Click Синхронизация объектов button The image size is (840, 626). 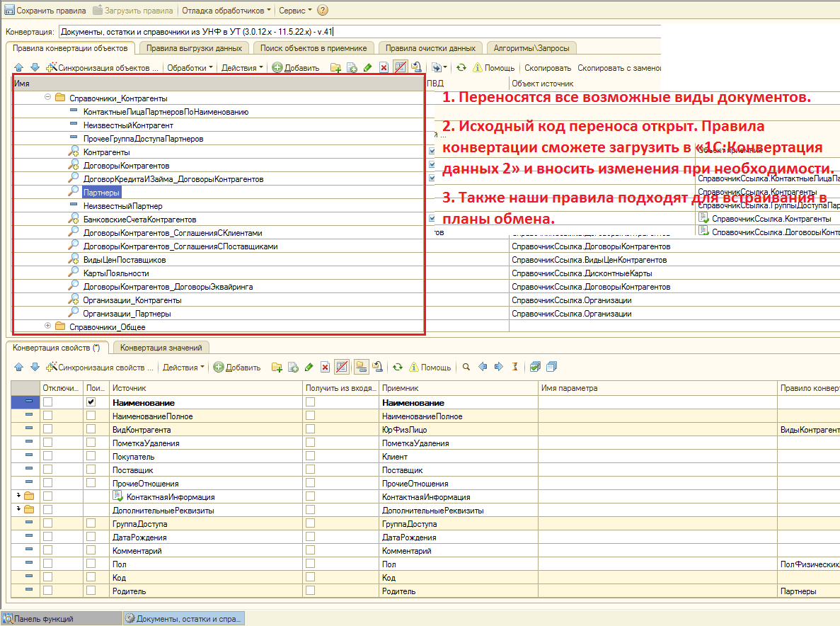103,67
